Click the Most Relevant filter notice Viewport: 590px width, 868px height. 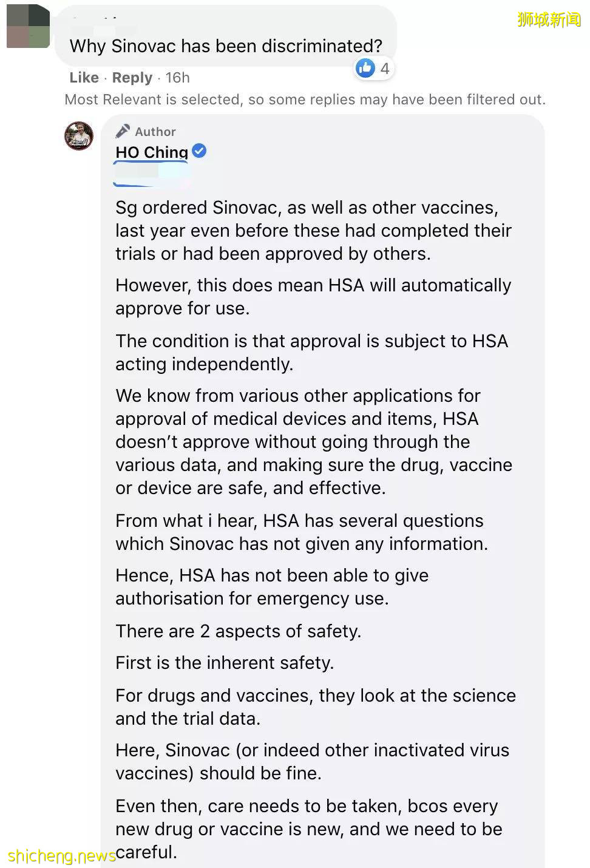pos(305,100)
